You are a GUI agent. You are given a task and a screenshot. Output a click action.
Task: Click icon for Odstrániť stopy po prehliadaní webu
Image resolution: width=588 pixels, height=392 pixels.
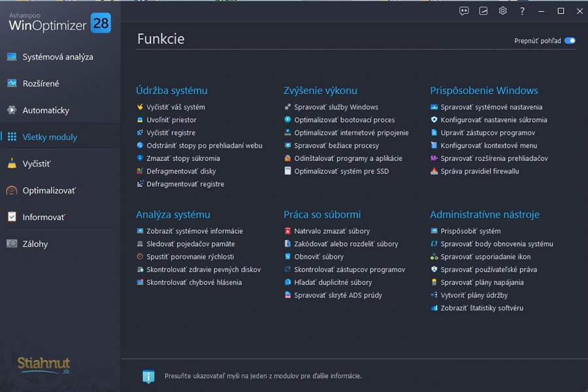(140, 145)
